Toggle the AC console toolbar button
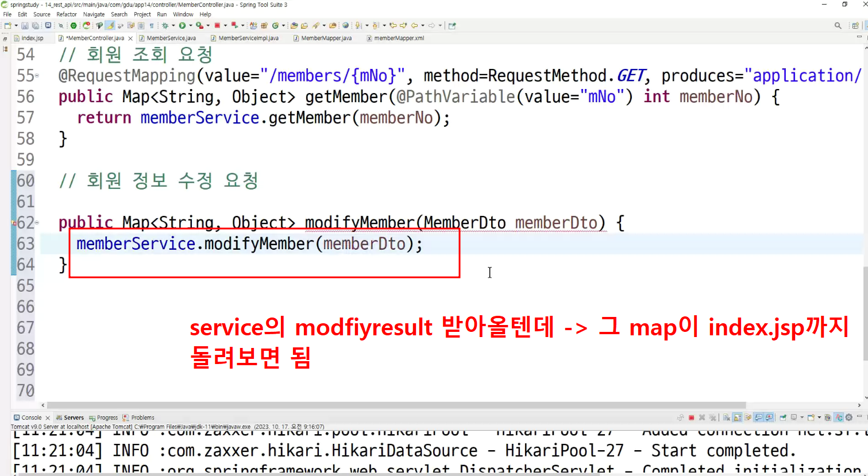The image size is (868, 476). click(x=839, y=417)
